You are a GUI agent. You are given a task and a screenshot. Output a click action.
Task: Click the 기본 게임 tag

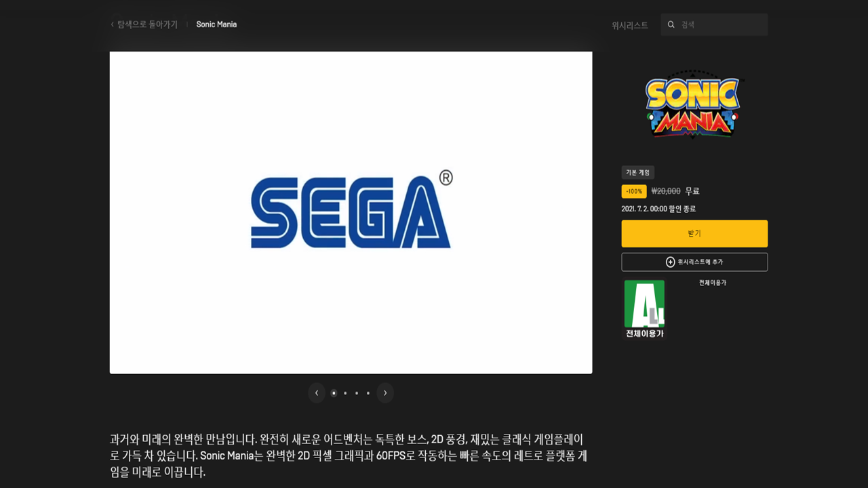point(637,173)
